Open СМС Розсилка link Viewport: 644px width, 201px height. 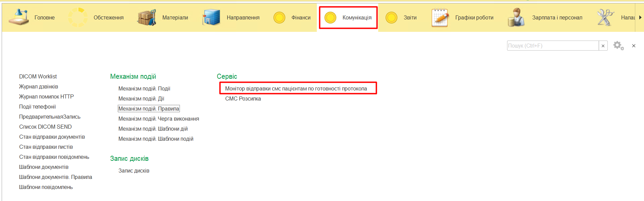(x=243, y=99)
